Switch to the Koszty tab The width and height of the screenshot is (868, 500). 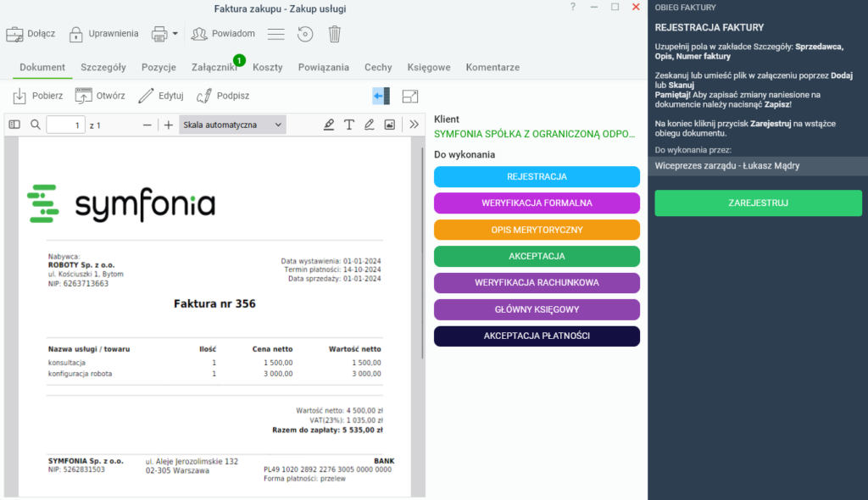click(x=267, y=67)
